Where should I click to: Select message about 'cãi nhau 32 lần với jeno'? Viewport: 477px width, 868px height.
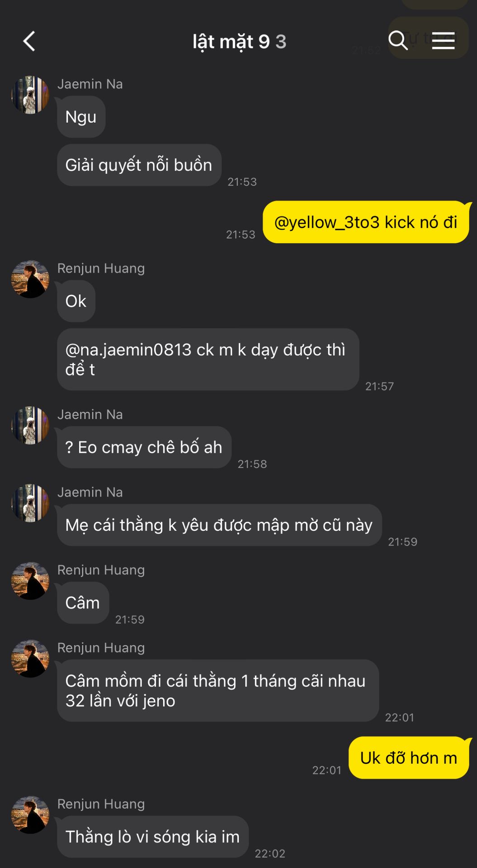coord(218,690)
